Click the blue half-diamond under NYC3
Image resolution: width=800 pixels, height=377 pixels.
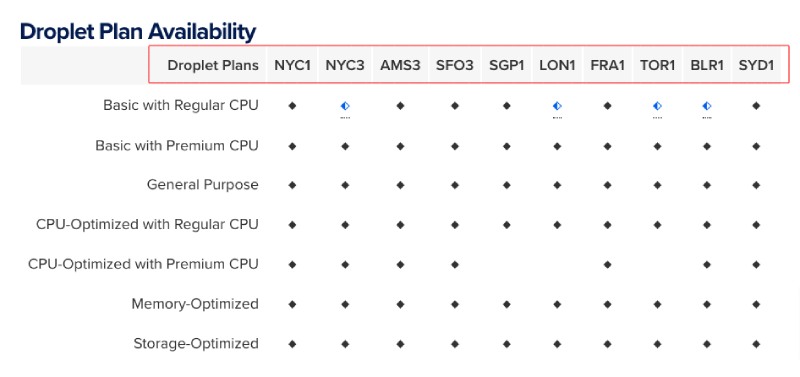345,106
